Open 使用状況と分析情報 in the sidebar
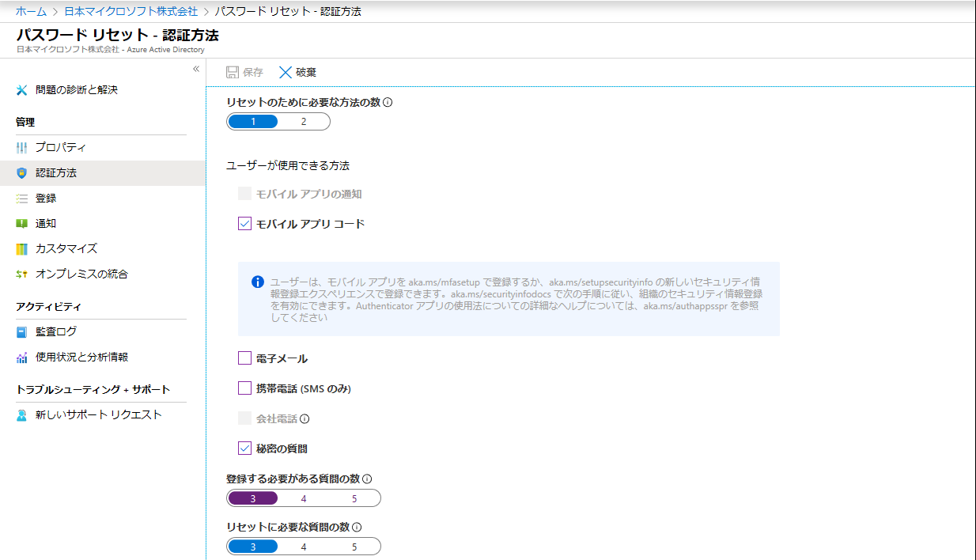This screenshot has height=560, width=976. click(103, 358)
